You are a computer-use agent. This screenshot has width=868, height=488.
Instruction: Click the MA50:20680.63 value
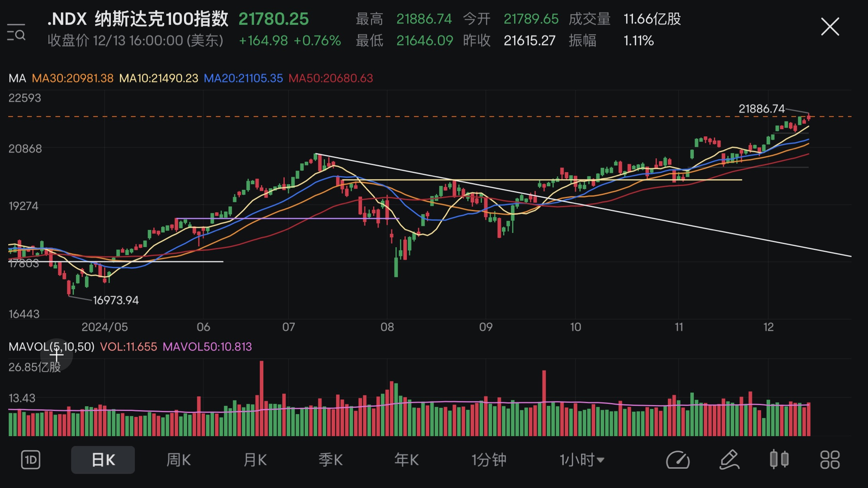331,78
